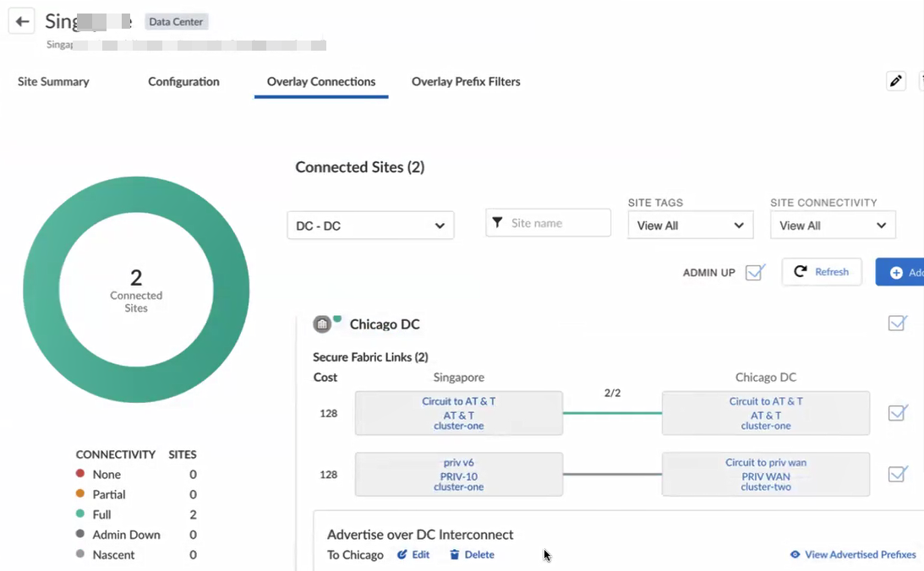Toggle checkbox for AT & T fabric link

point(897,413)
